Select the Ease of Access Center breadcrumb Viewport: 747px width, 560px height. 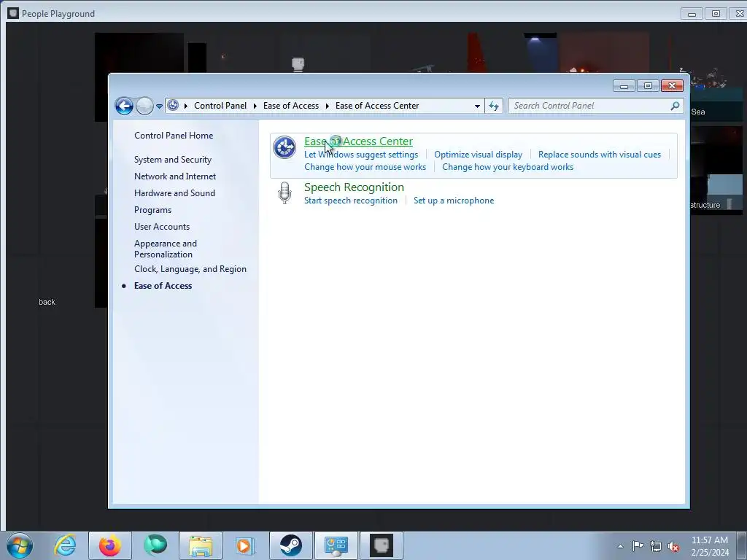[377, 106]
